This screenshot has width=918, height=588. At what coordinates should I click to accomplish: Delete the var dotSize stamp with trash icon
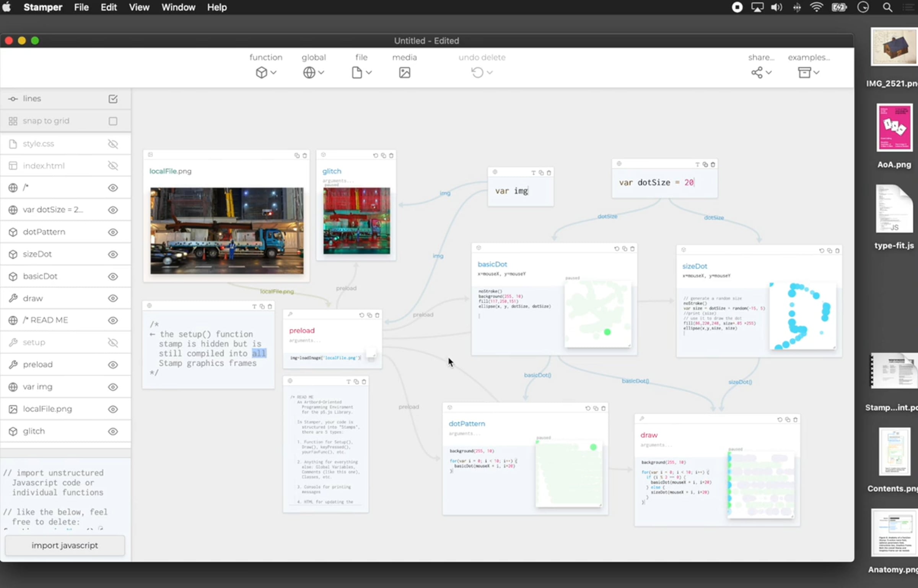pyautogui.click(x=713, y=165)
